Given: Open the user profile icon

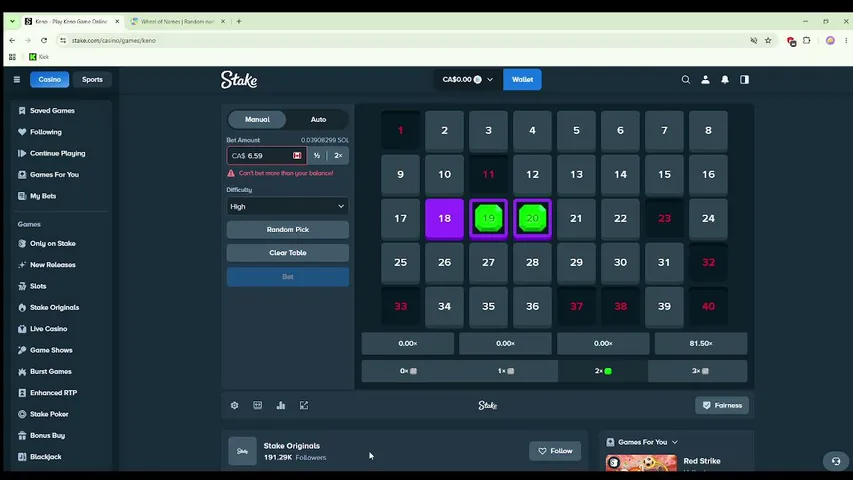Looking at the screenshot, I should pos(705,79).
